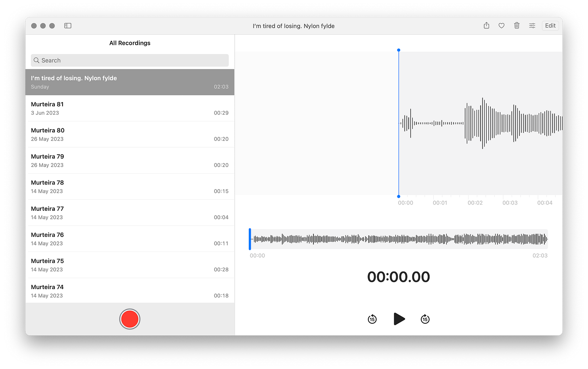
Task: Select the Murteira 79 recording
Action: (130, 161)
